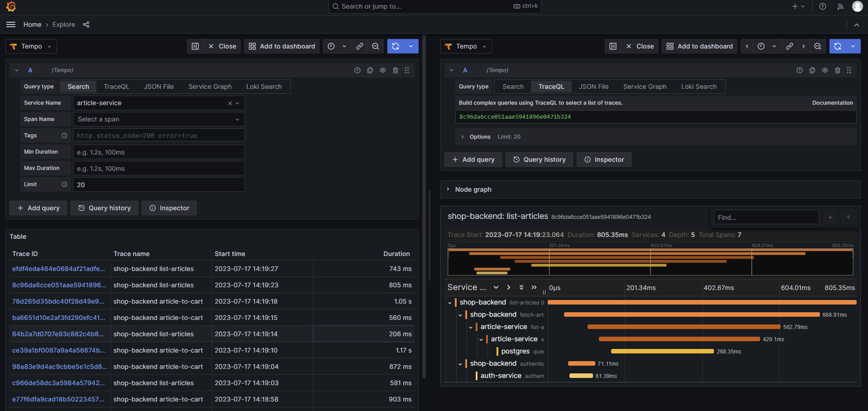The width and height of the screenshot is (868, 411).
Task: Delete right query A with trash icon
Action: (x=838, y=70)
